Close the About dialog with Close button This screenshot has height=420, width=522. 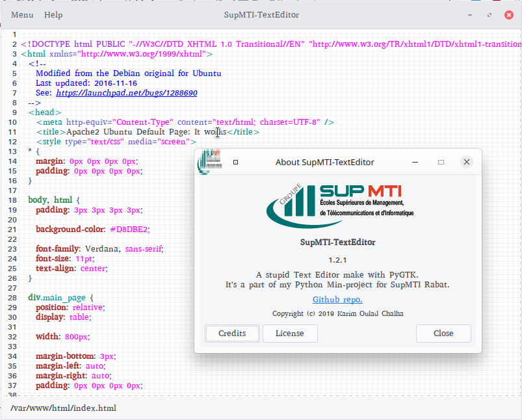coord(443,334)
